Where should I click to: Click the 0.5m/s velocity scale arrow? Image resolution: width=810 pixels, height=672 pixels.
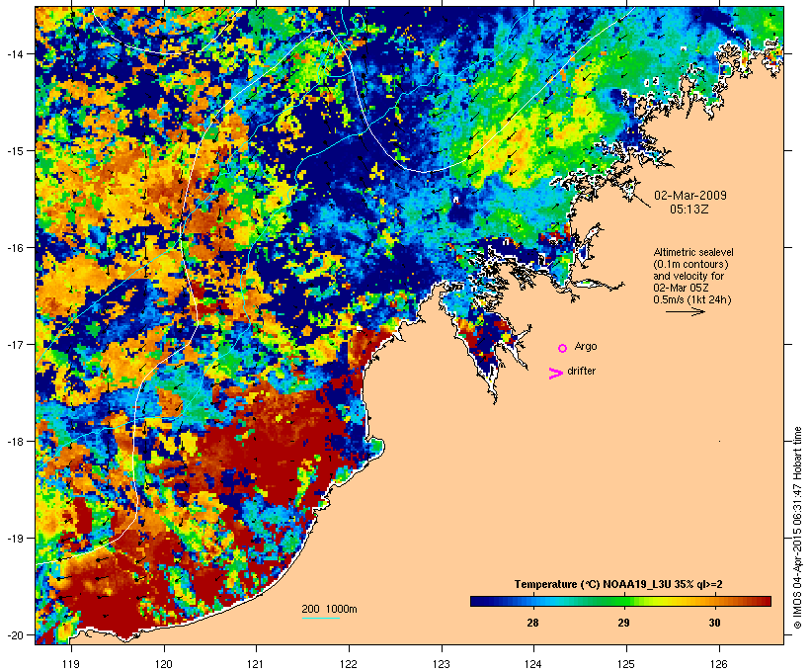[x=686, y=311]
